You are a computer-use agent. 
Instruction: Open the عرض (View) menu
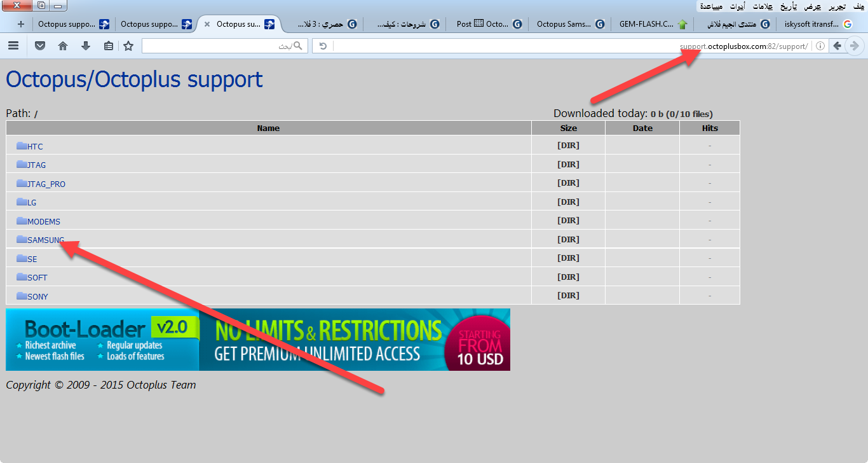click(813, 6)
